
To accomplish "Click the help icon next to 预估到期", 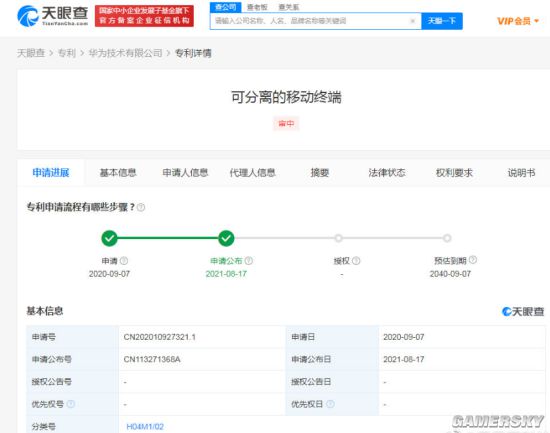I will coord(473,260).
